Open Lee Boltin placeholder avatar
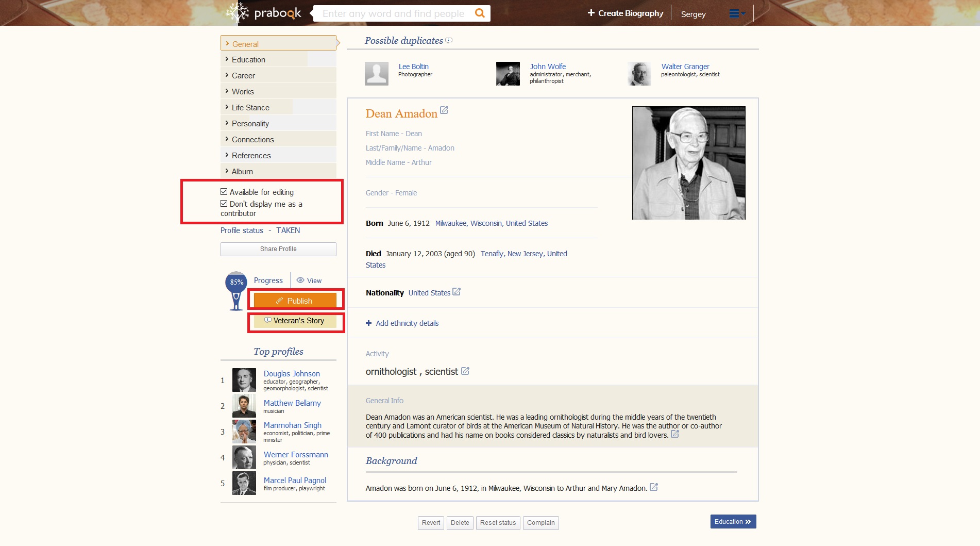980x546 pixels. tap(377, 74)
